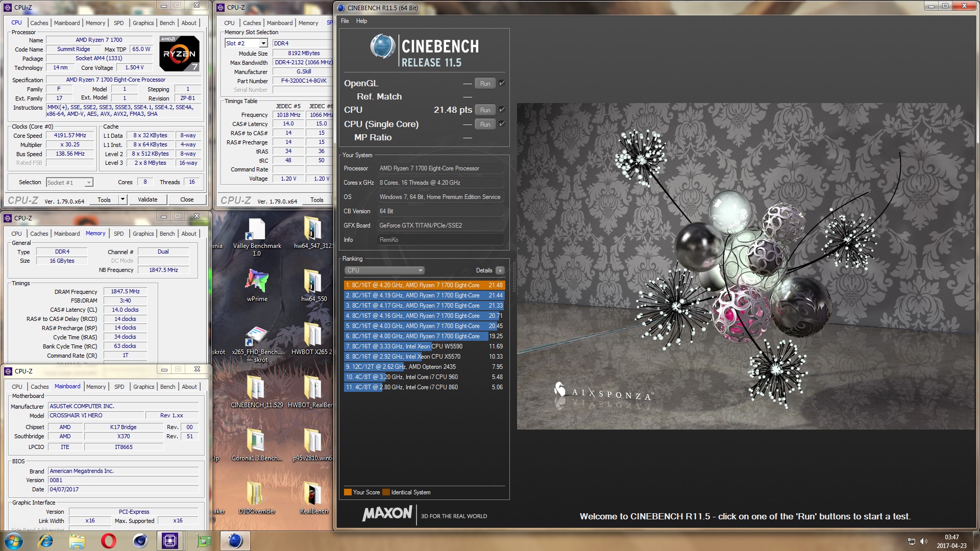Expand the Ranking CPU dropdown in Cinebench
This screenshot has height=551, width=980.
point(385,270)
